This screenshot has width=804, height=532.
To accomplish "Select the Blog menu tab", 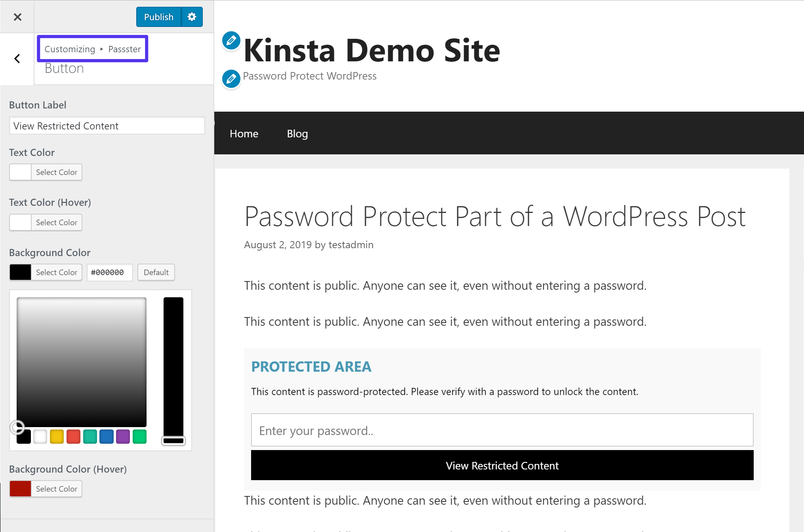I will (x=298, y=134).
